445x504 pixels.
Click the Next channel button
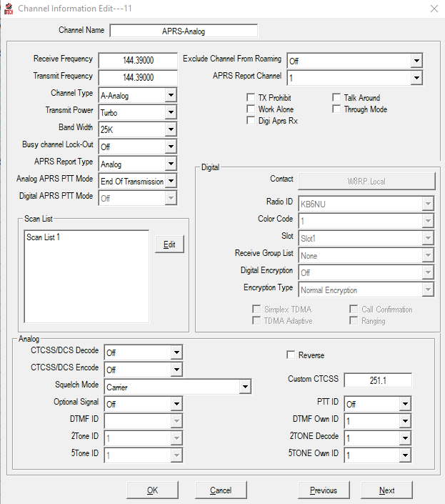[386, 490]
